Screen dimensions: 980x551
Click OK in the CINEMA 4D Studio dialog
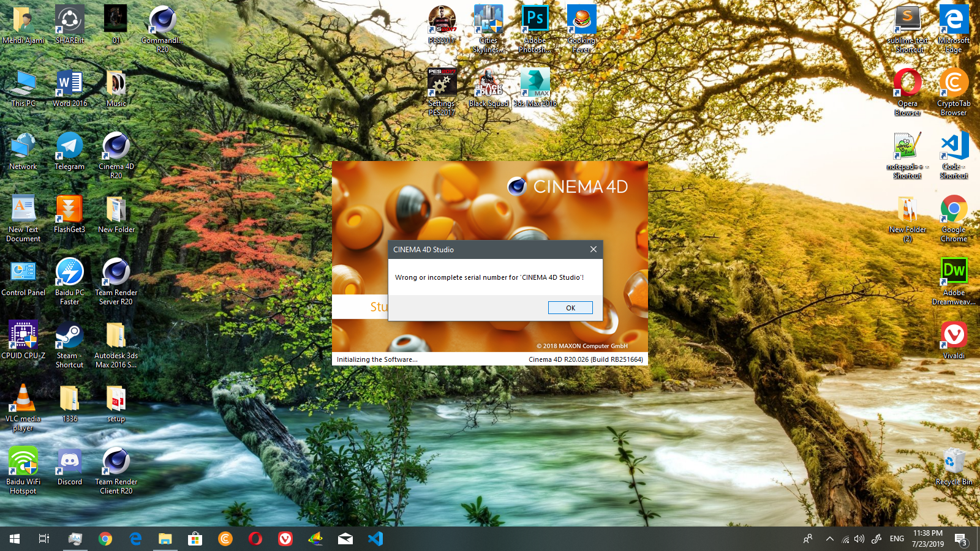click(x=570, y=308)
